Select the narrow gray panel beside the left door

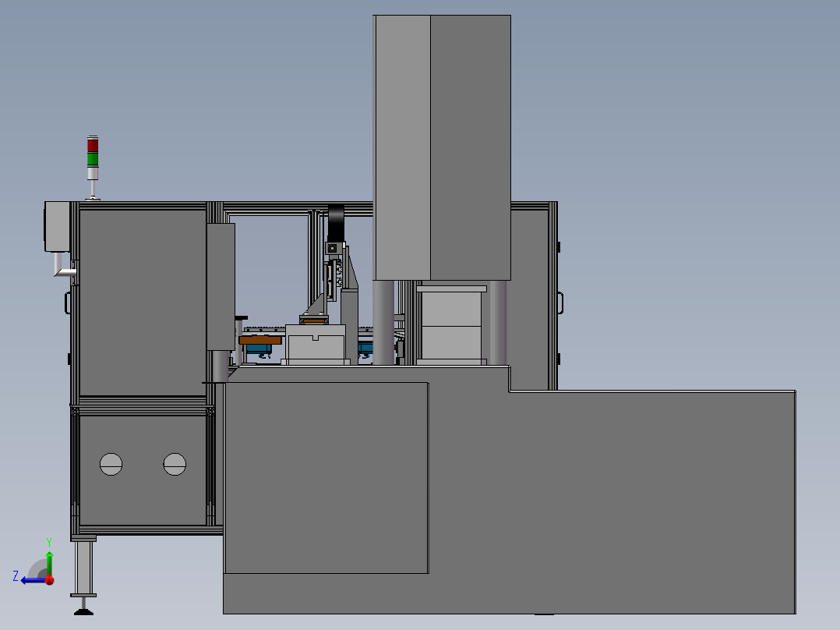(221, 287)
